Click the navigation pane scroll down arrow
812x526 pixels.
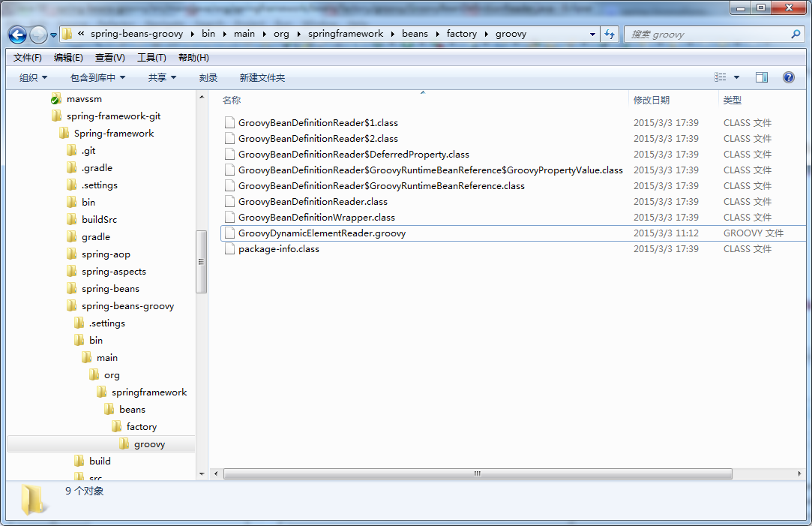point(202,473)
